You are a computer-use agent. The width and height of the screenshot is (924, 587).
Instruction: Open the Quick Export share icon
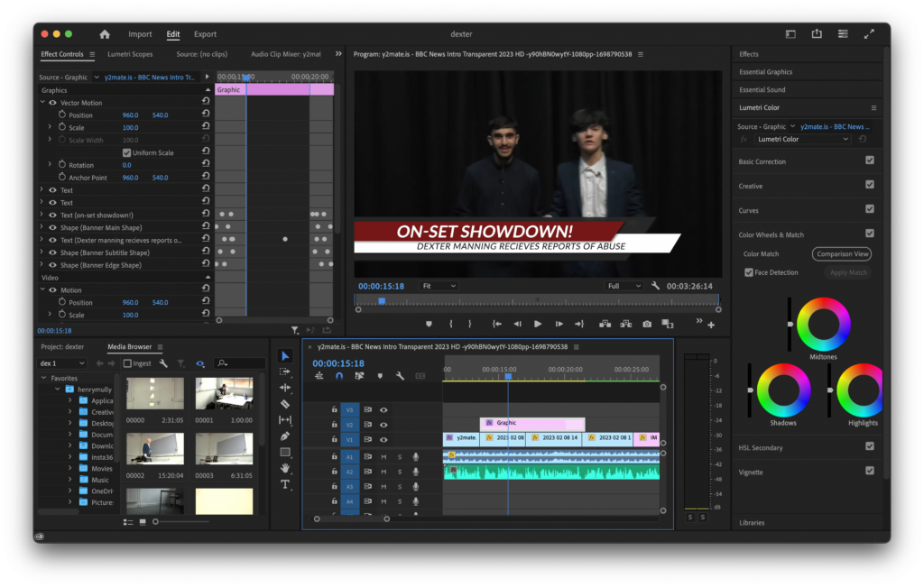[817, 34]
